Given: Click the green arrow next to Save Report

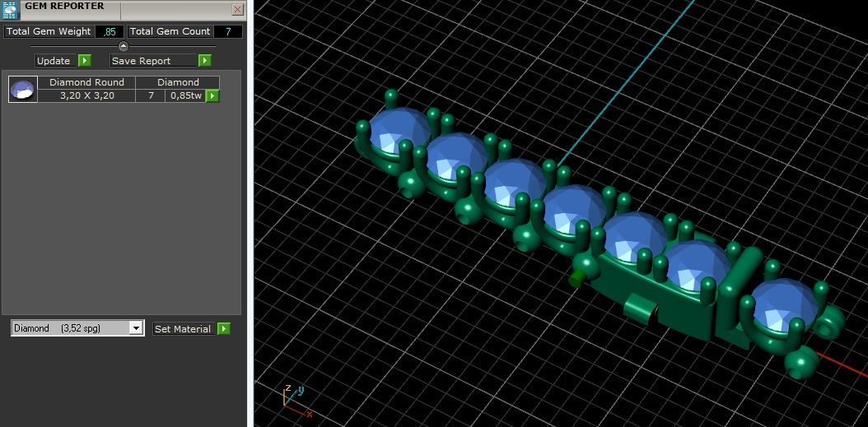Looking at the screenshot, I should tap(205, 61).
